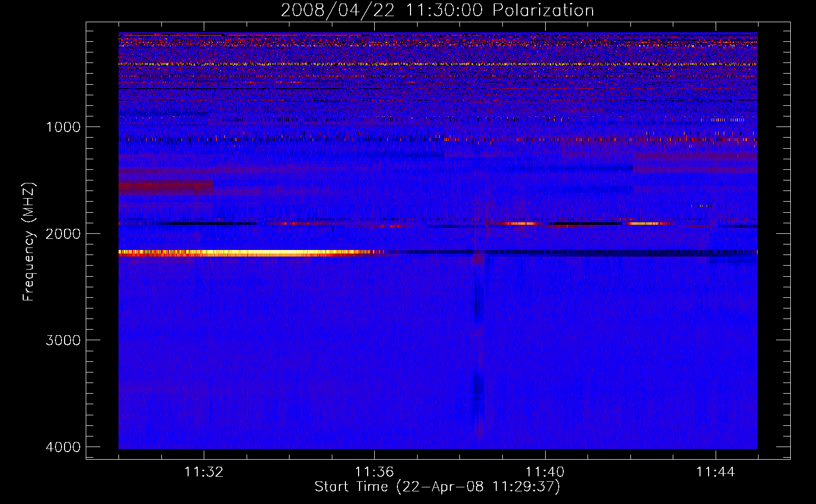Click the 11:36 time tick label
816x504 pixels.
(374, 472)
